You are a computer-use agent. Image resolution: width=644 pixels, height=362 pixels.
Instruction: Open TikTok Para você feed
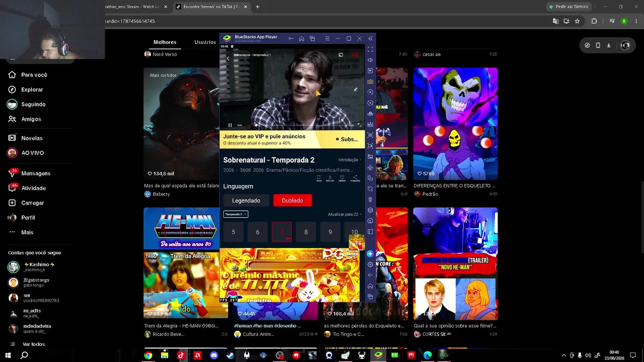pyautogui.click(x=28, y=75)
